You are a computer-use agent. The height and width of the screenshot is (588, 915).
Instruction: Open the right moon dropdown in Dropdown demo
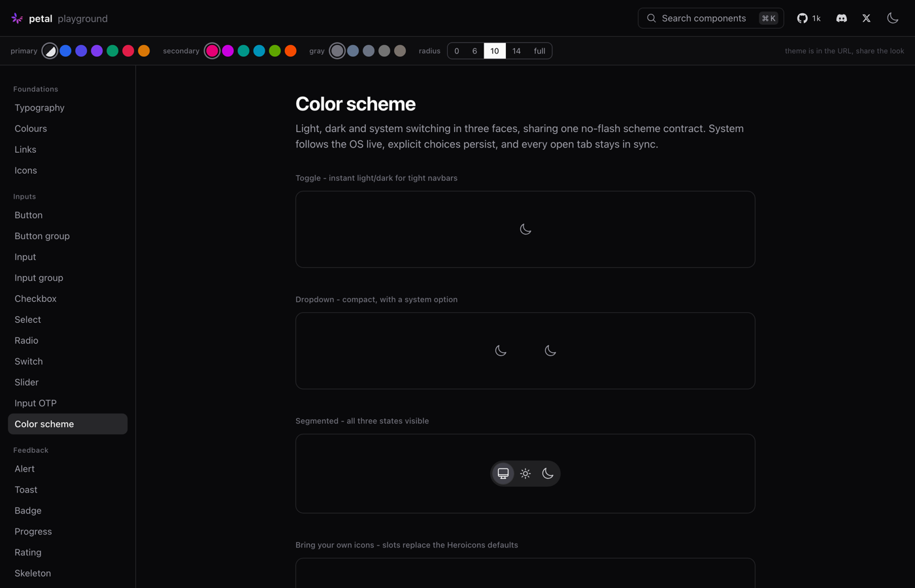tap(550, 351)
